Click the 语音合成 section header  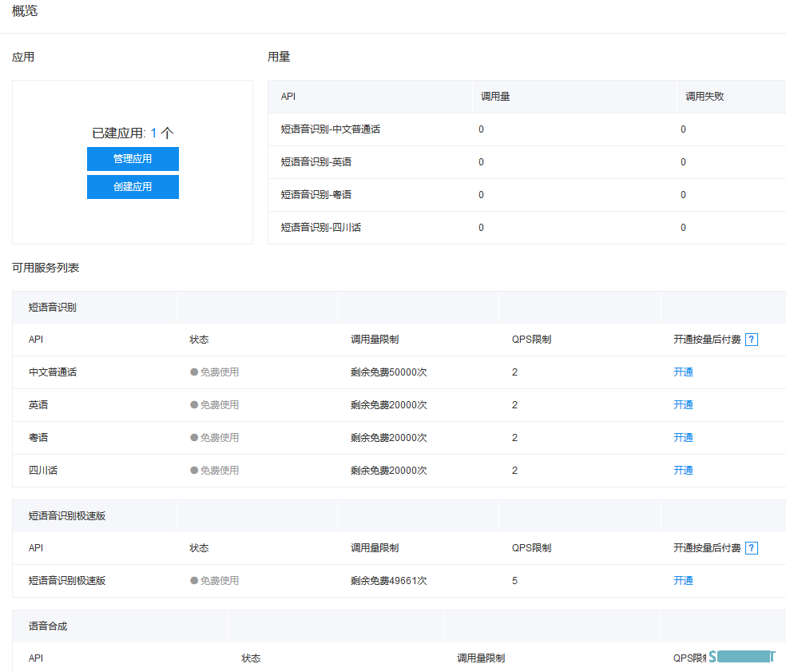click(48, 626)
